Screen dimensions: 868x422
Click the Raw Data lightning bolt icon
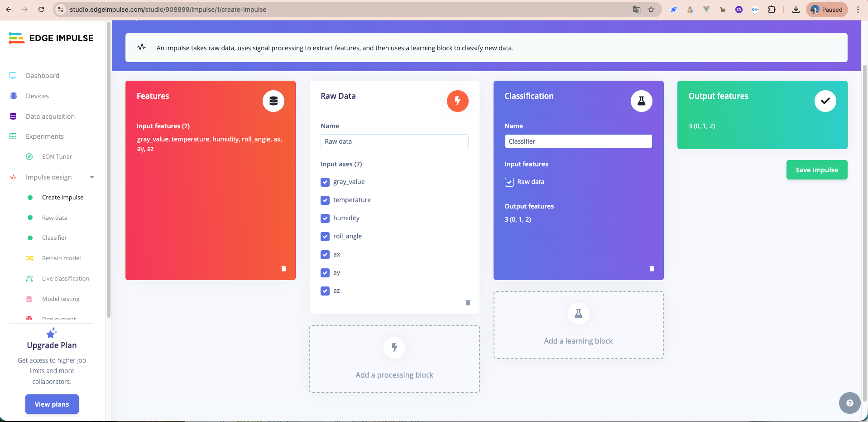[x=457, y=101]
